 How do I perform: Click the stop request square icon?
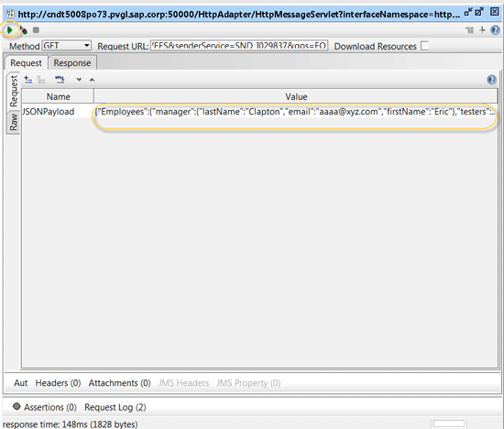tap(36, 30)
